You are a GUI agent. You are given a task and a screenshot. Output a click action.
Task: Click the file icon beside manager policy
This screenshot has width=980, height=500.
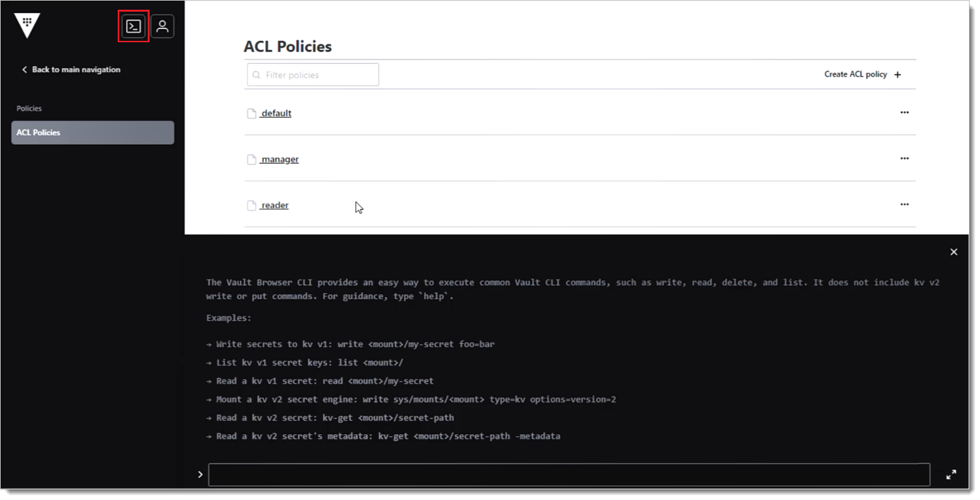252,159
